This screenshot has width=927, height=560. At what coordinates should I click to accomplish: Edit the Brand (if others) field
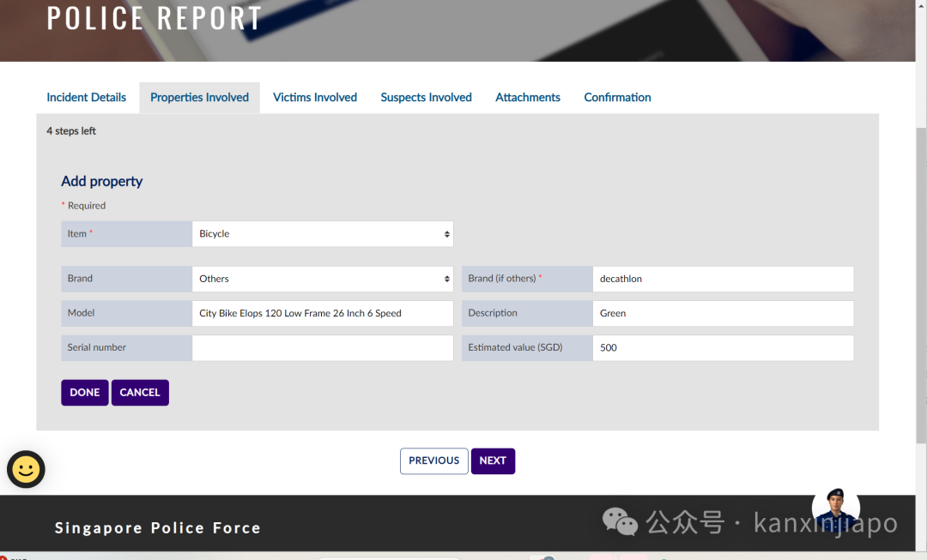point(723,279)
